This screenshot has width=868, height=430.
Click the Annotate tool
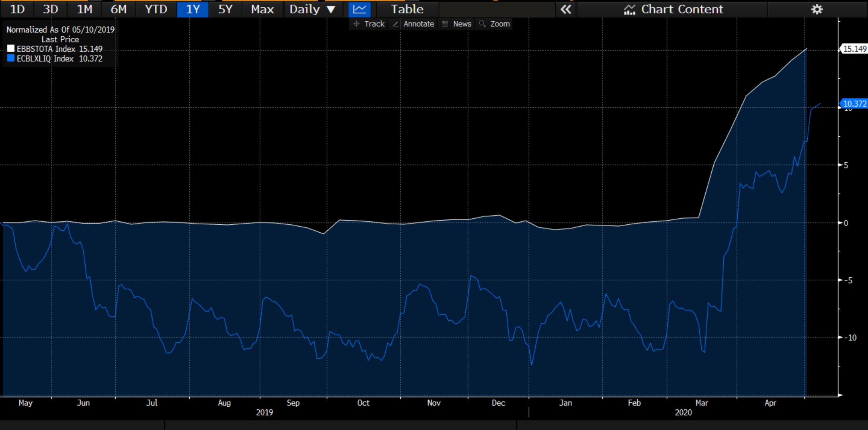[414, 24]
